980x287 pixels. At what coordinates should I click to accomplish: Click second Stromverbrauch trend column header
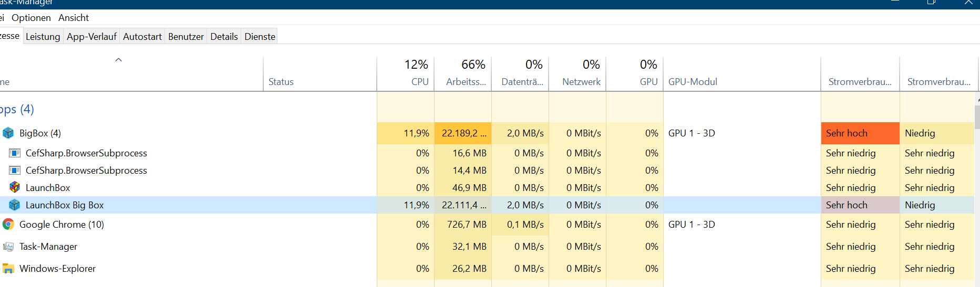click(939, 73)
